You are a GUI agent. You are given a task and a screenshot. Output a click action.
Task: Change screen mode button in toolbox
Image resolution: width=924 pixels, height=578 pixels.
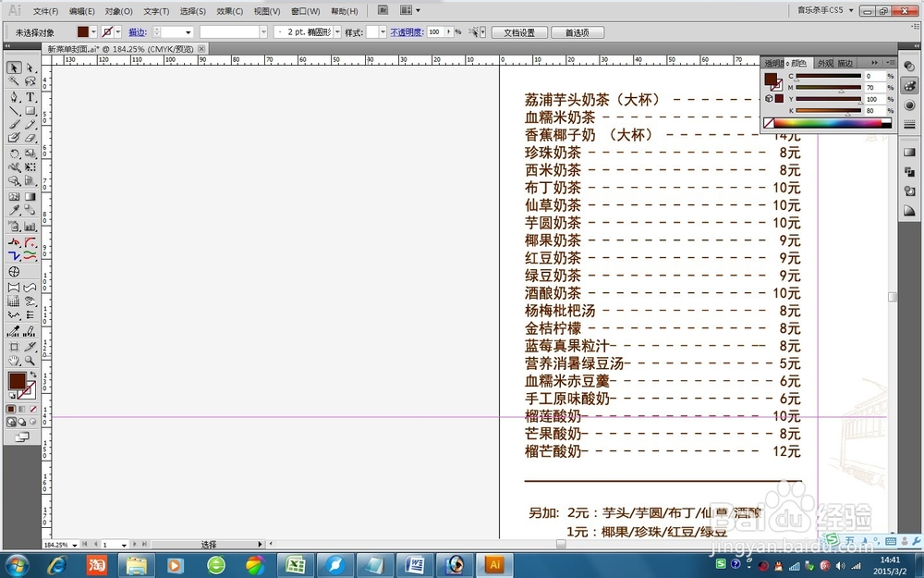pyautogui.click(x=22, y=437)
